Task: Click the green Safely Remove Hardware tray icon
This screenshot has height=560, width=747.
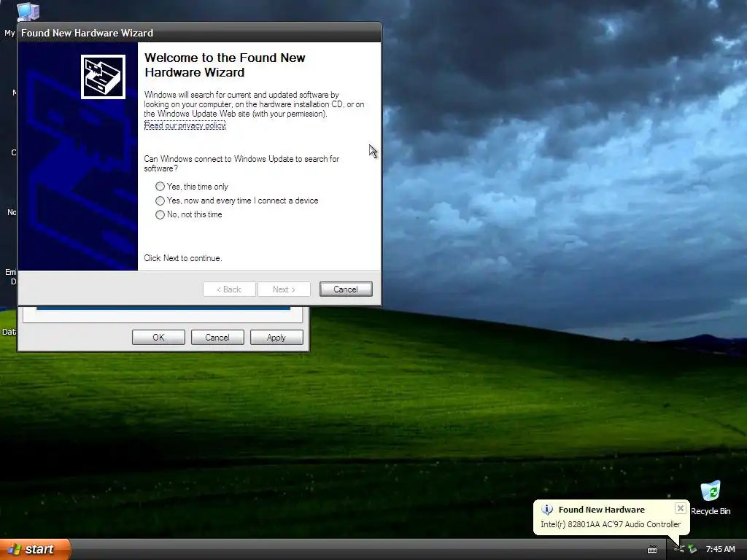Action: click(x=692, y=549)
